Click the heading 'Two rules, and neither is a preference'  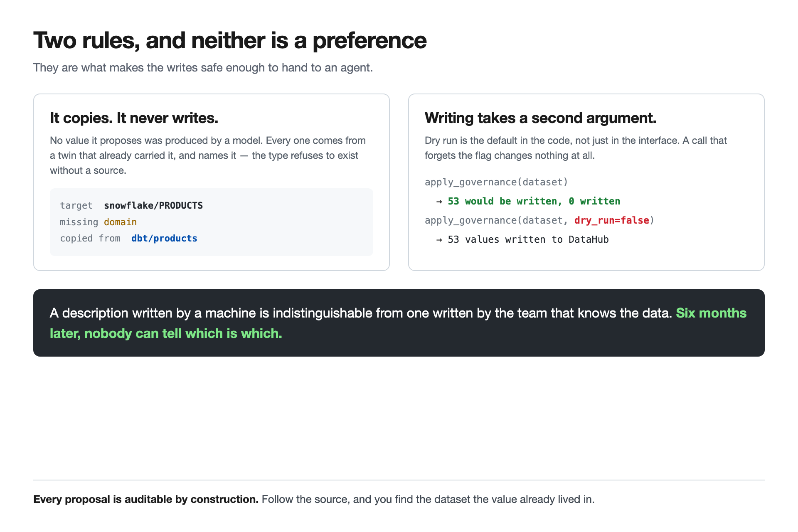coord(230,40)
